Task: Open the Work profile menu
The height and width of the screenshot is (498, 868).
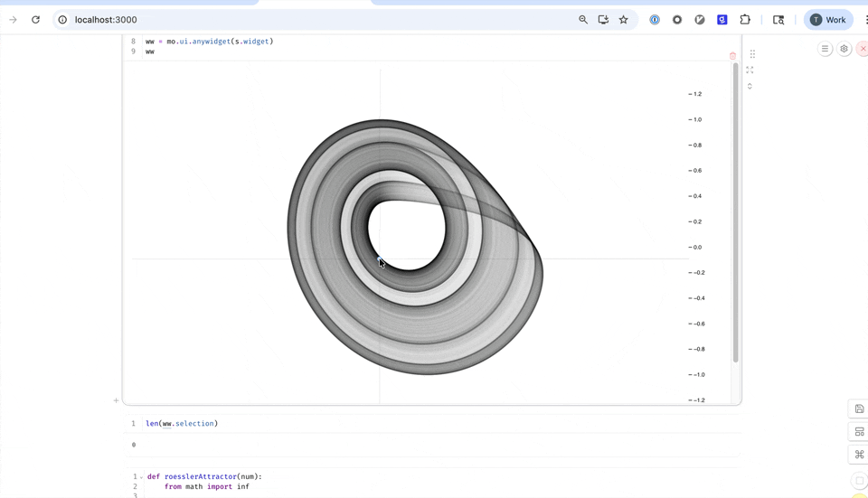Action: 828,20
